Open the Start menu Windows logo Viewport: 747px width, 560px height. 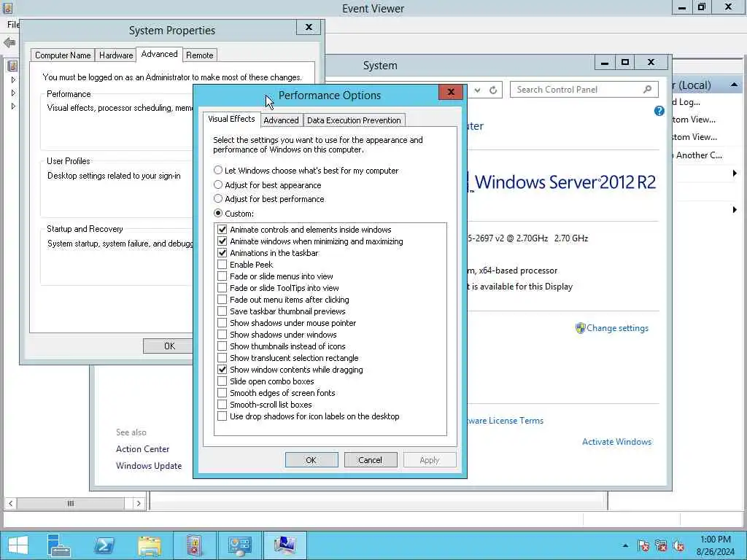[18, 545]
